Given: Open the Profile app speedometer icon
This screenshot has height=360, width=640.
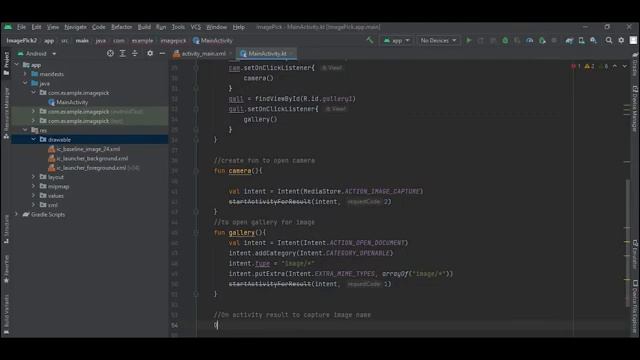Looking at the screenshot, I should pyautogui.click(x=530, y=40).
